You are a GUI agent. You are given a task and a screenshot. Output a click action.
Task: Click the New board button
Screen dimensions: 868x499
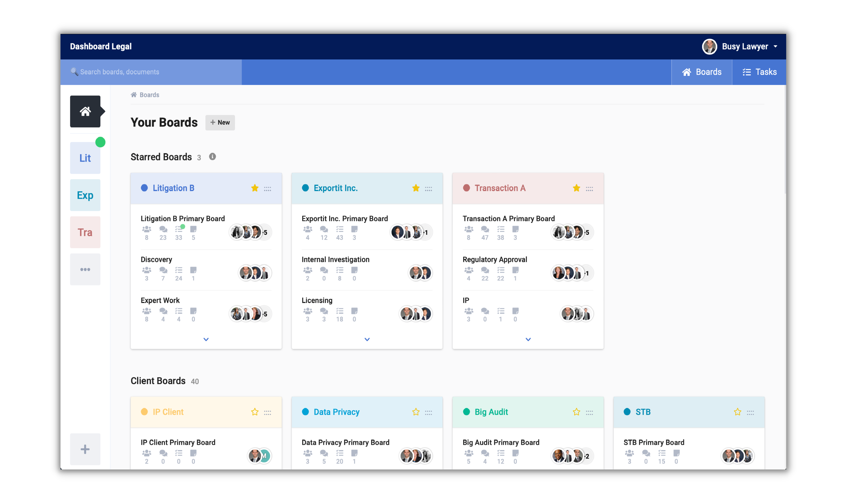click(x=220, y=122)
